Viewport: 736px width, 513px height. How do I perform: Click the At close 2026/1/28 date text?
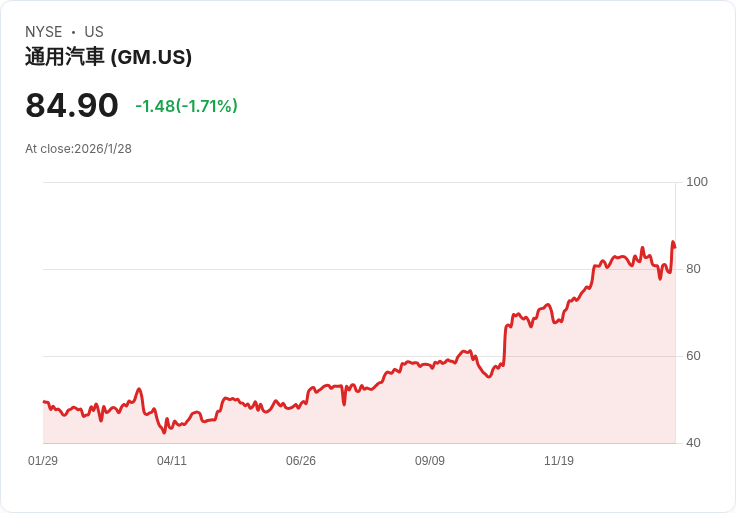(x=78, y=149)
